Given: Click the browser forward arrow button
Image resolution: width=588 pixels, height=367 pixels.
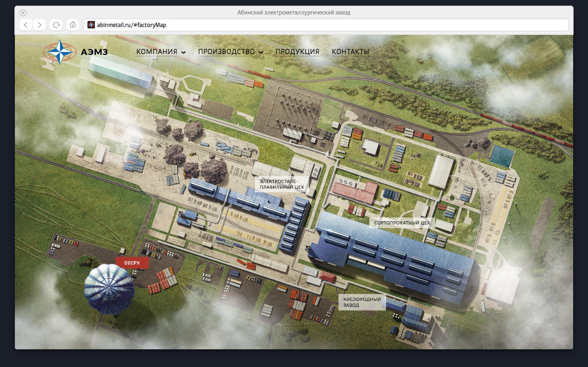Looking at the screenshot, I should tap(40, 25).
